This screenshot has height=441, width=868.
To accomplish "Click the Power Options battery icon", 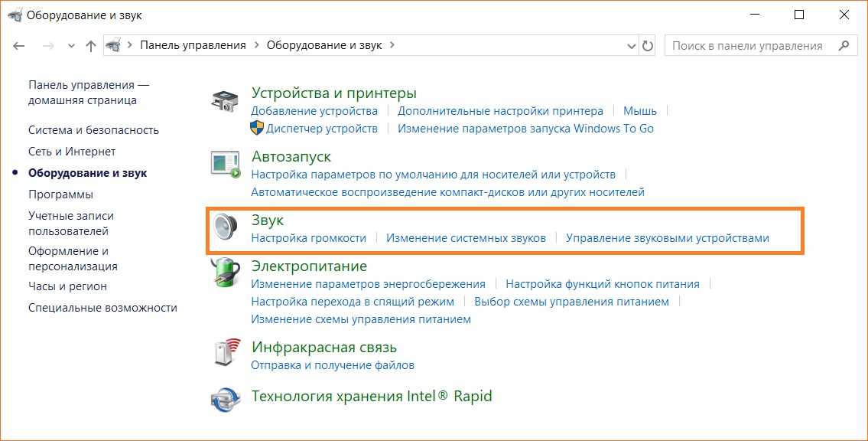I will tap(226, 273).
